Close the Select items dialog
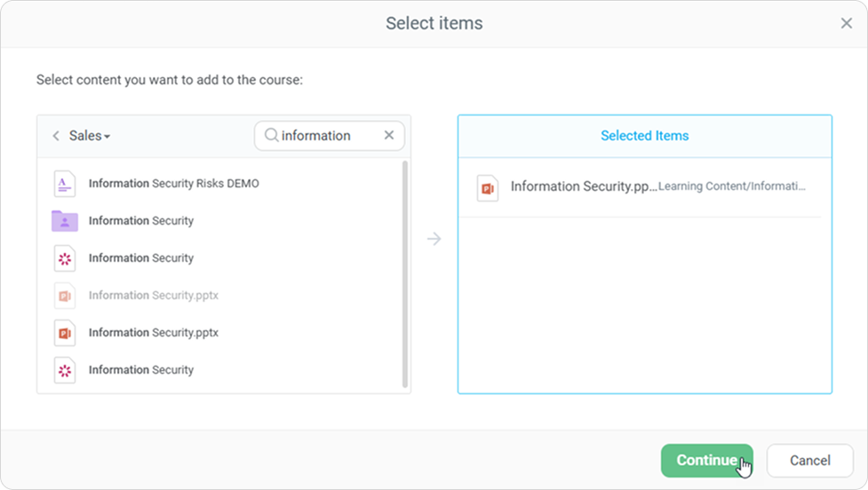This screenshot has height=490, width=868. pos(846,24)
